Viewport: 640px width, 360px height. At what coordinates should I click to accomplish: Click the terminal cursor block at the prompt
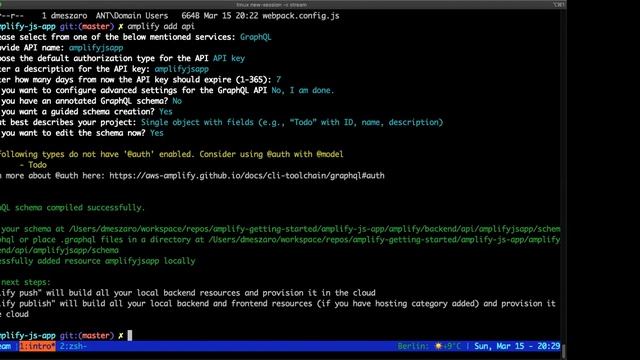[x=130, y=336]
